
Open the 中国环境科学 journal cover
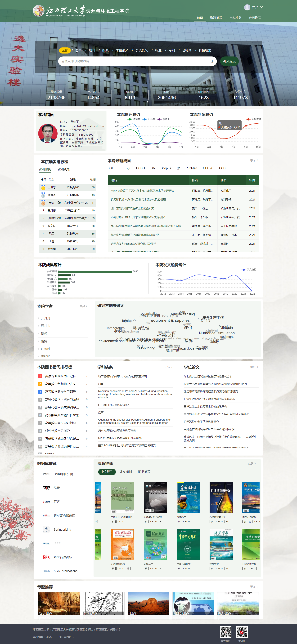coord(188,545)
